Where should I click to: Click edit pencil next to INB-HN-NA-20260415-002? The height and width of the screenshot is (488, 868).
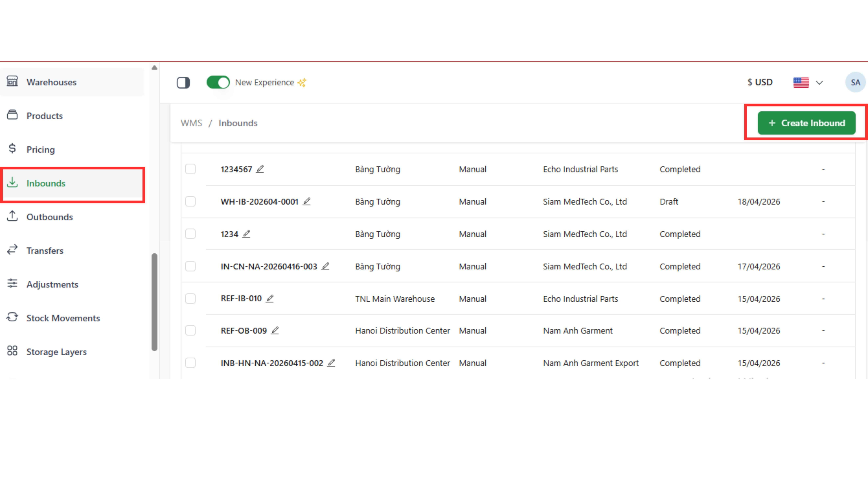(331, 363)
